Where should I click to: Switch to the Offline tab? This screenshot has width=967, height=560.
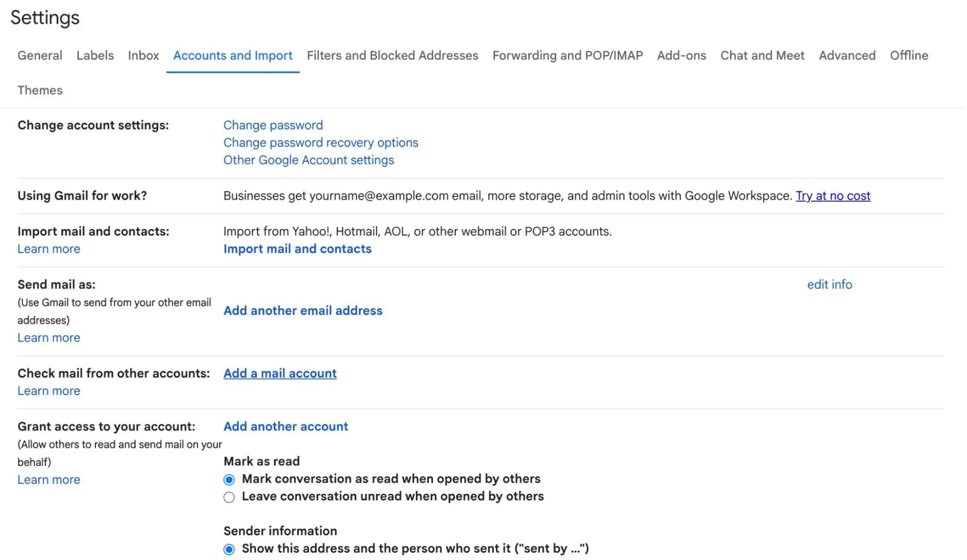coord(908,56)
